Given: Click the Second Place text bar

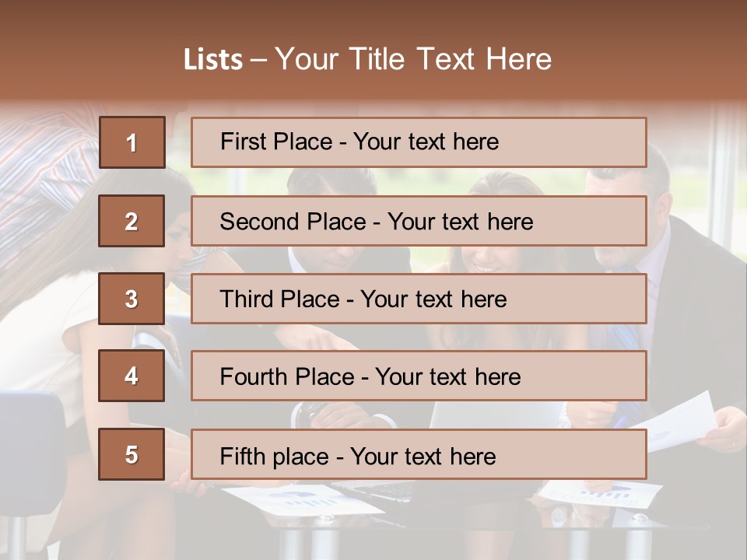Looking at the screenshot, I should (419, 221).
